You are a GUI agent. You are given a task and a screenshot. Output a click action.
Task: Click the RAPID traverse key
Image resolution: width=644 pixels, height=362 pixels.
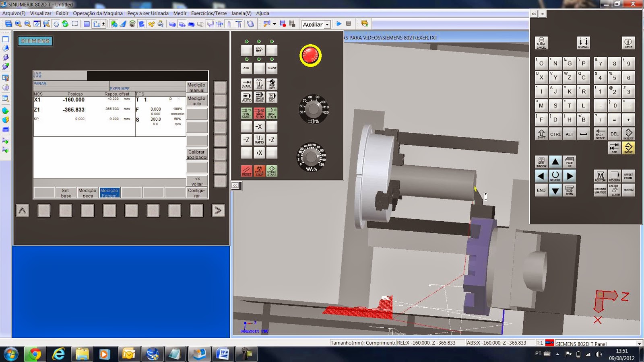tap(259, 140)
